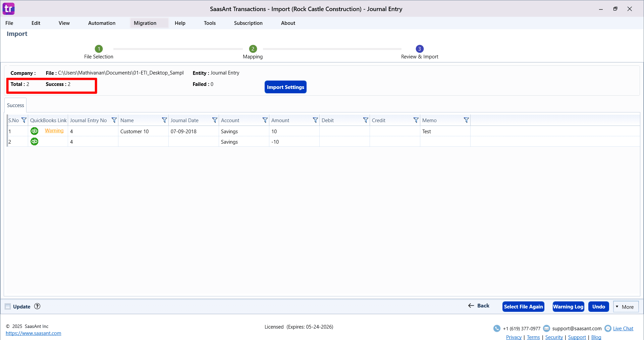The width and height of the screenshot is (644, 340).
Task: Switch to the Success tab
Action: pos(15,105)
